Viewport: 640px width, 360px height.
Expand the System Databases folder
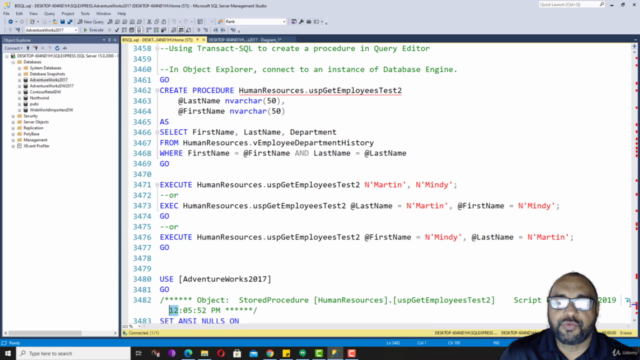19,68
